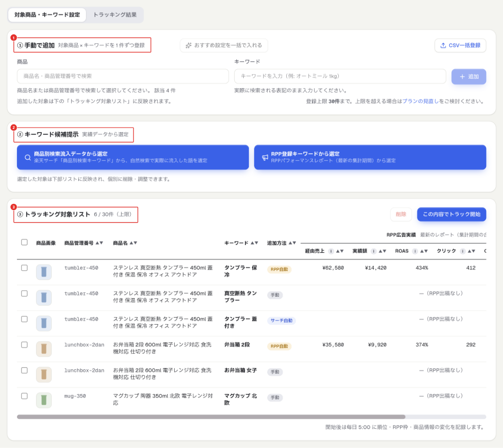
Task: Click the click count 292
Action: pyautogui.click(x=471, y=345)
